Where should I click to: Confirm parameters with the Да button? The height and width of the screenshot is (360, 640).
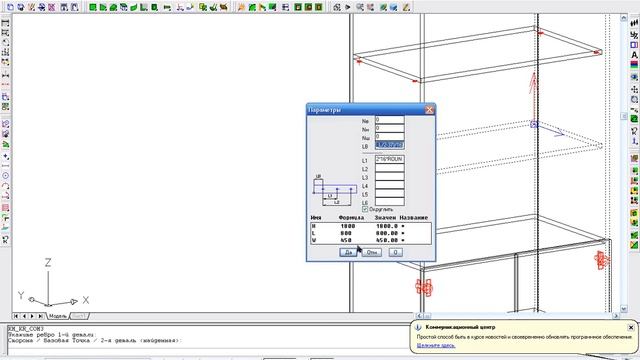[348, 252]
